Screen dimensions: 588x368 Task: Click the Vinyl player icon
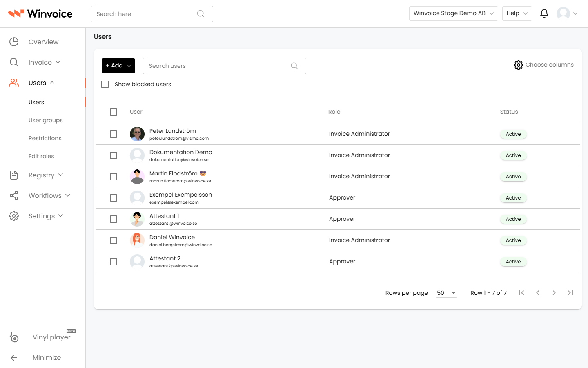tap(14, 337)
